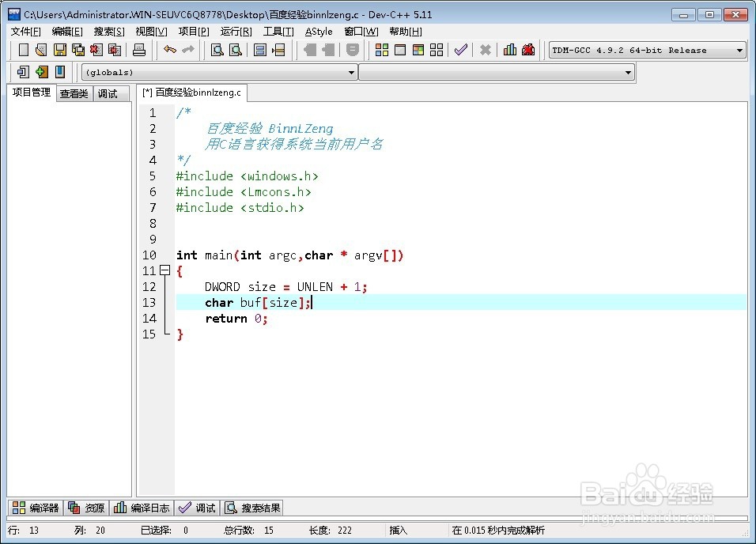Click the Undo arrow icon
This screenshot has height=544, width=756.
[170, 50]
